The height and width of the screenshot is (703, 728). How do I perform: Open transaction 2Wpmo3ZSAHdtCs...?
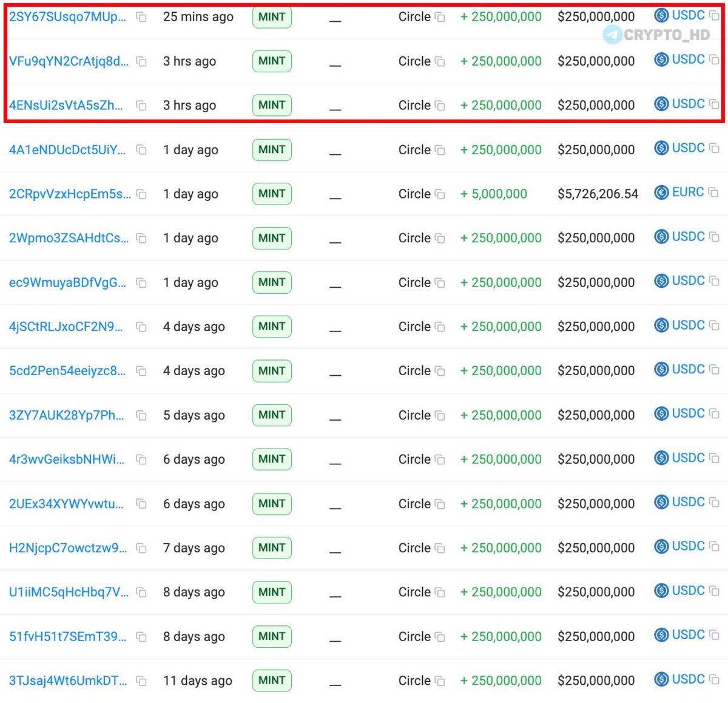click(69, 238)
